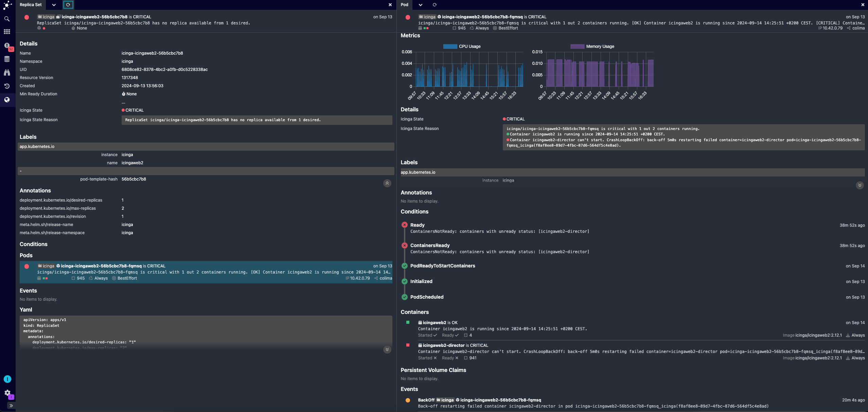868x412 pixels.
Task: Expand the sidebar using the double-chevron
Action: [x=11, y=406]
